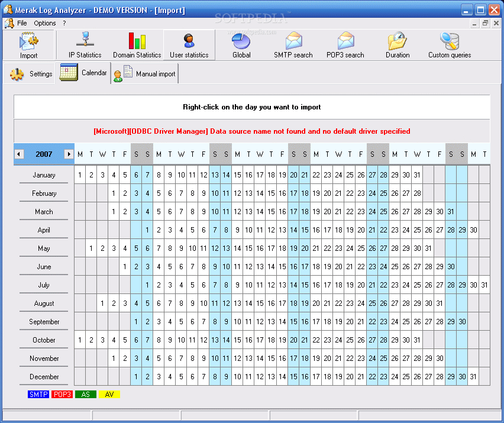Screen dimensions: 504x423
Task: Go to previous year arrow
Action: pyautogui.click(x=19, y=154)
